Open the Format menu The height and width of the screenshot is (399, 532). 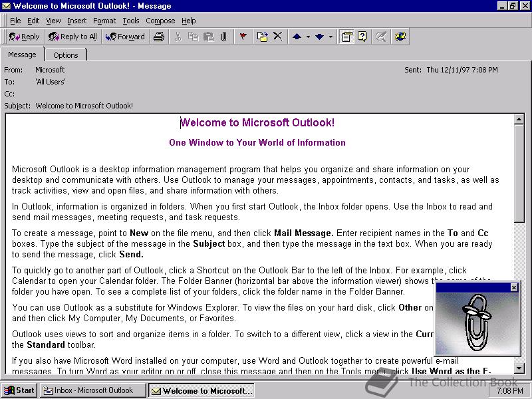(104, 21)
